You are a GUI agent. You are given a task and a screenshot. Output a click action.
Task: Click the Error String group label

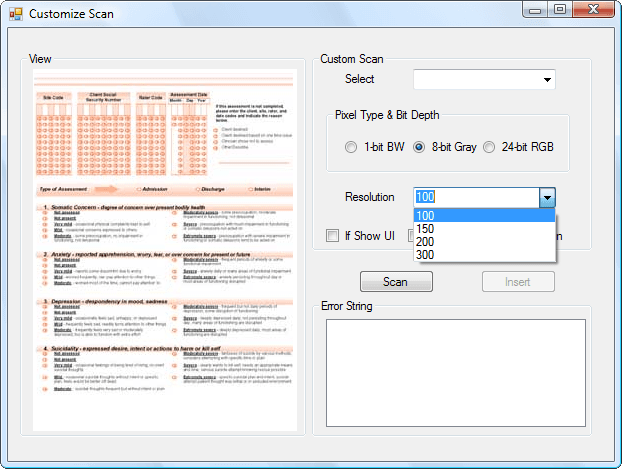tap(347, 306)
